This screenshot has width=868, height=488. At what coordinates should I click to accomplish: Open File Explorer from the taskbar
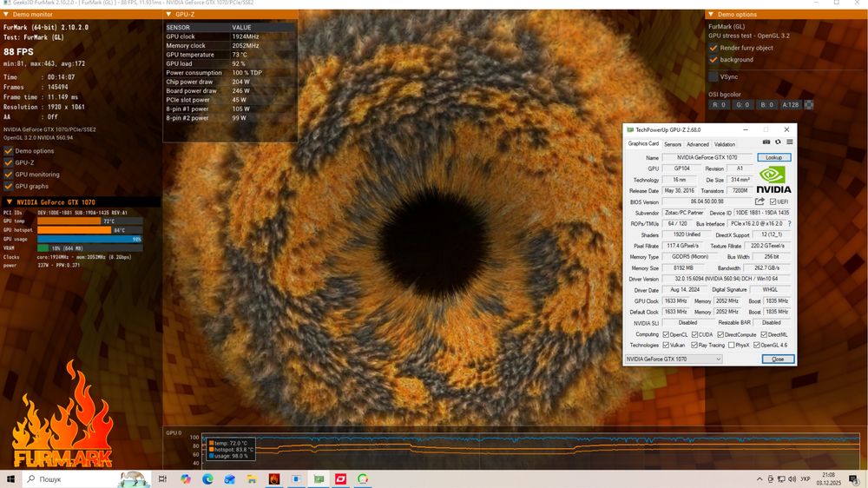point(252,478)
